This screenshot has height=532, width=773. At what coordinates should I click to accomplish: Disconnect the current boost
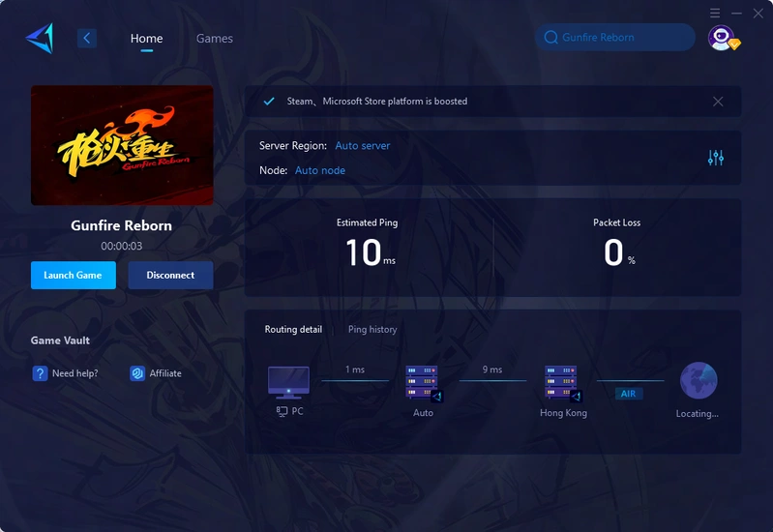point(170,275)
